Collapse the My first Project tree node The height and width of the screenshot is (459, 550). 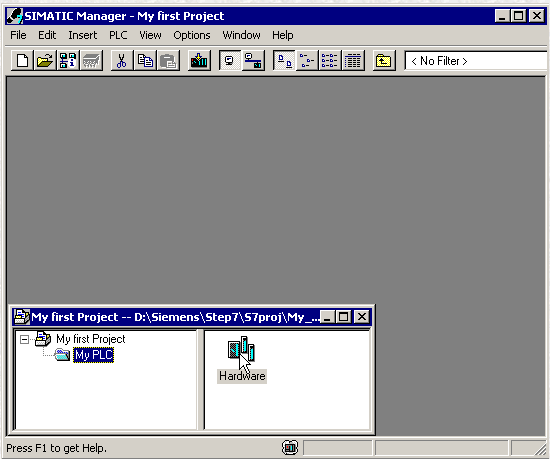point(24,339)
